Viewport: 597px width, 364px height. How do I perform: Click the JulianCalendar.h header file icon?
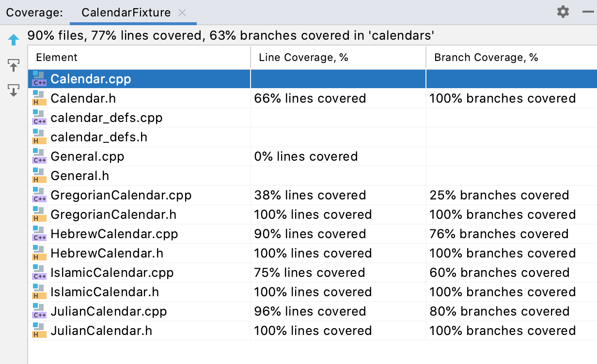pos(39,331)
